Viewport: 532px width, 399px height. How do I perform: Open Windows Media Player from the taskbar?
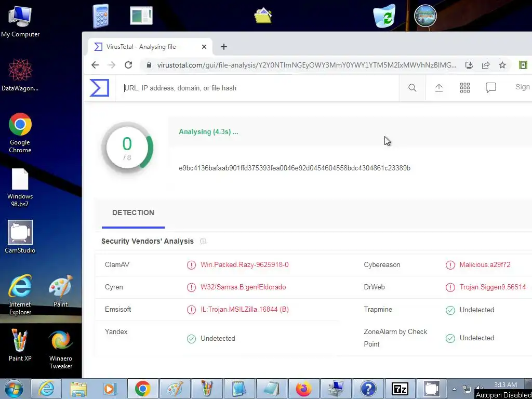[110, 389]
